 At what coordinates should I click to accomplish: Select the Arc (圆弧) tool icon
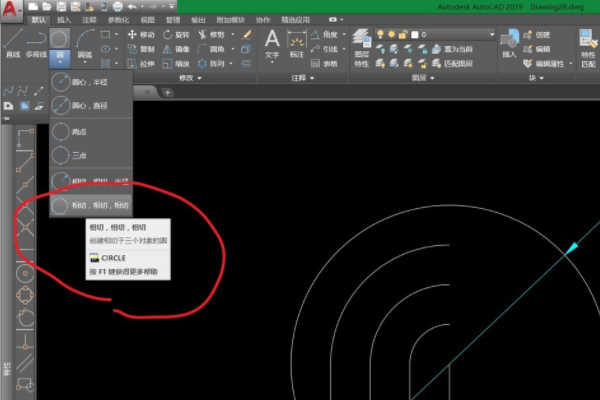click(x=85, y=39)
